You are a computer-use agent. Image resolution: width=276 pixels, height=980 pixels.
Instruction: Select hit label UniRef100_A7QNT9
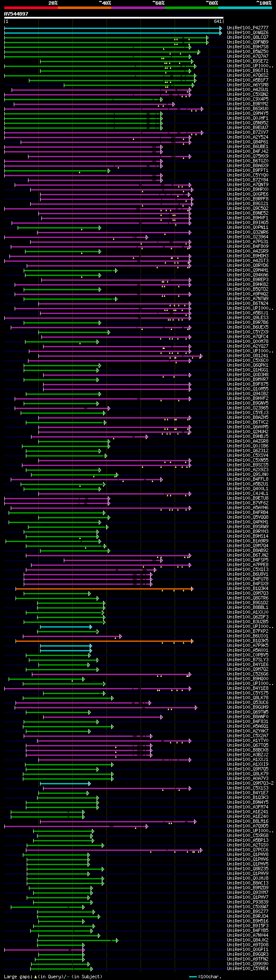tap(248, 185)
